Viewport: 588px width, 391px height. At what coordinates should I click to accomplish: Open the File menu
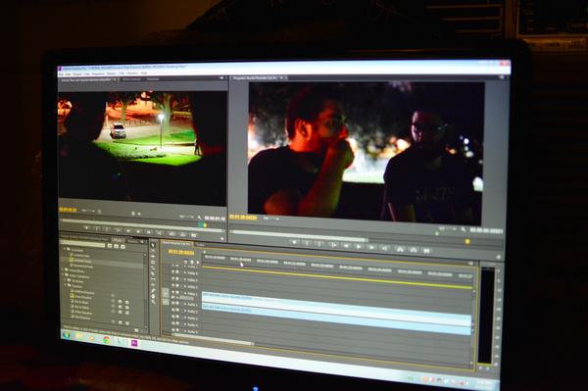click(x=62, y=73)
